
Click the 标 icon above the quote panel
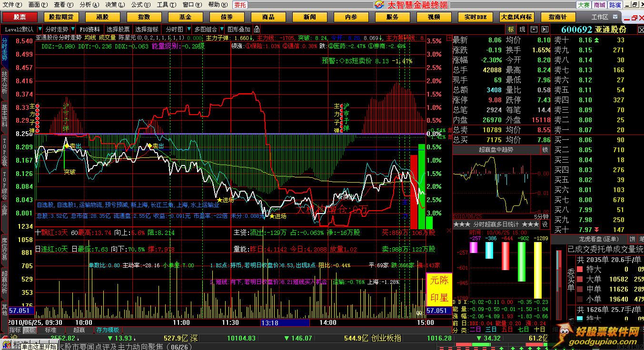[511, 29]
